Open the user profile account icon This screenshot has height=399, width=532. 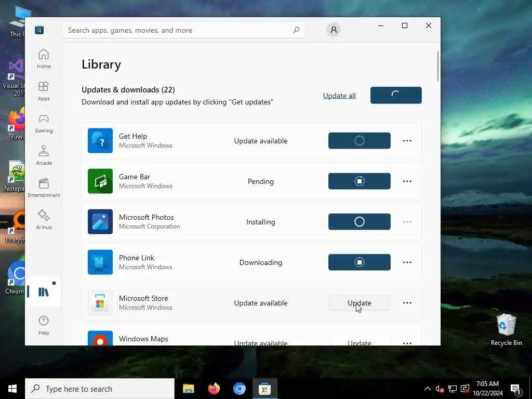click(x=334, y=30)
